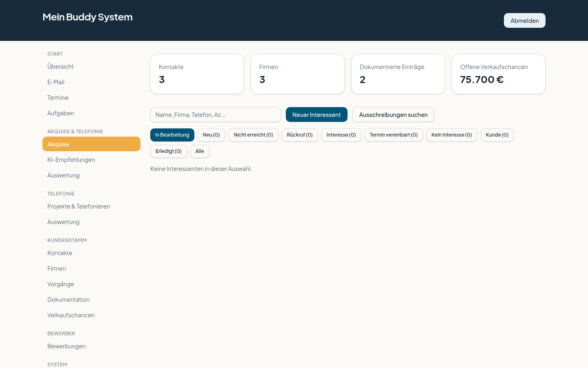Select Vorgänge in the sidebar
588x368 pixels.
(91, 284)
